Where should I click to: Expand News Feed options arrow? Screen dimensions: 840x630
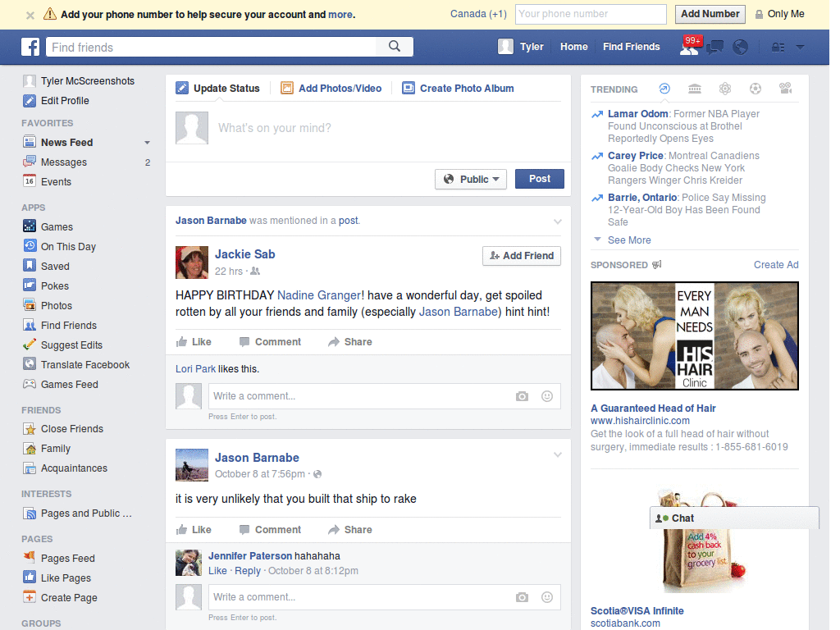[x=147, y=143]
